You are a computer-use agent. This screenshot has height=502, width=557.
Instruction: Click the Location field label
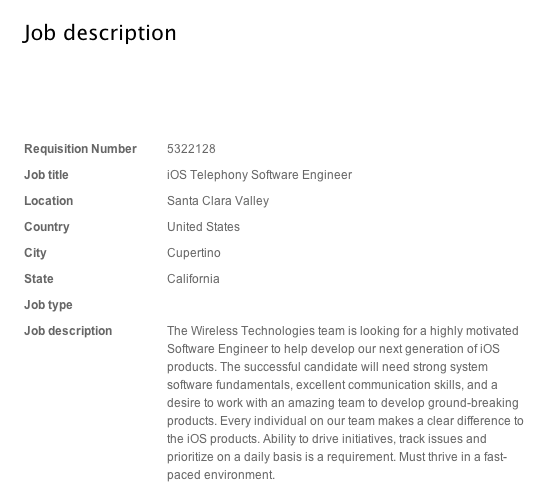pyautogui.click(x=49, y=201)
